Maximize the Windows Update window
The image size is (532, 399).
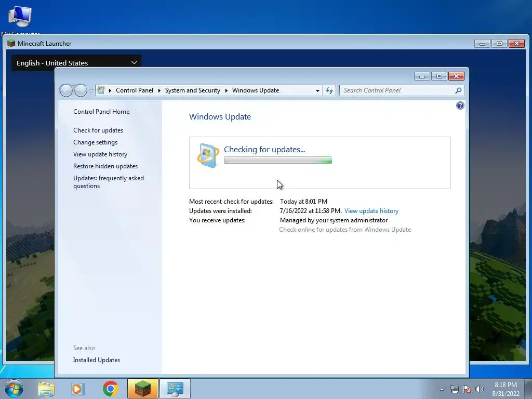point(439,76)
